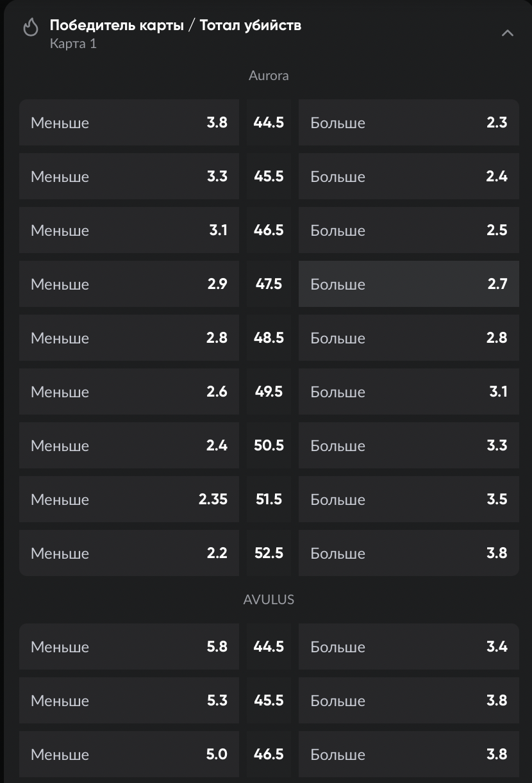The height and width of the screenshot is (783, 532).
Task: Choose Aurora under 47.5 at odds 2.9
Action: point(129,284)
